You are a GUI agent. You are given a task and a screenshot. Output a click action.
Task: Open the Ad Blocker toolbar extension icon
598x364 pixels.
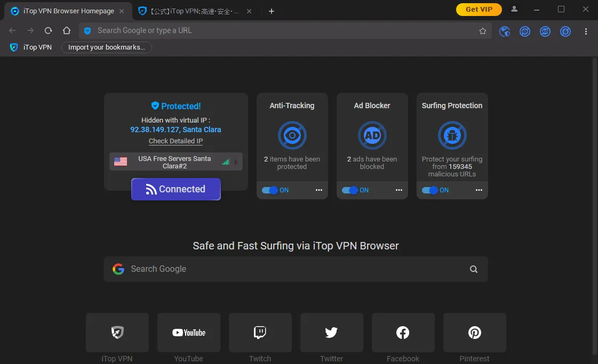545,31
